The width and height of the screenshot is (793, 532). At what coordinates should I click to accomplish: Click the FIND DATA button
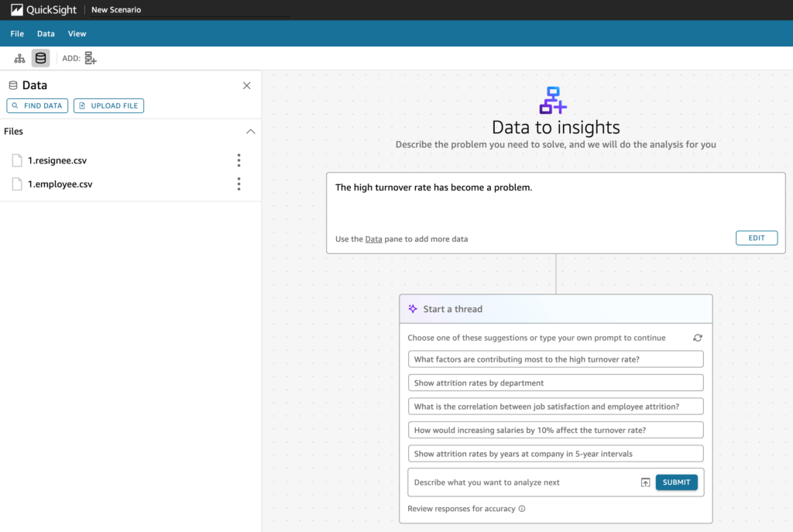click(x=36, y=105)
